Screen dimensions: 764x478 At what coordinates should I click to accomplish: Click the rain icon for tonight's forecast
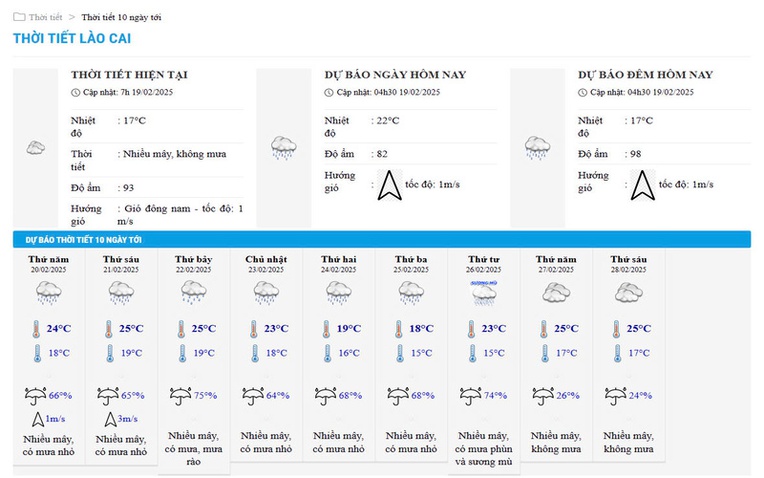pos(537,148)
